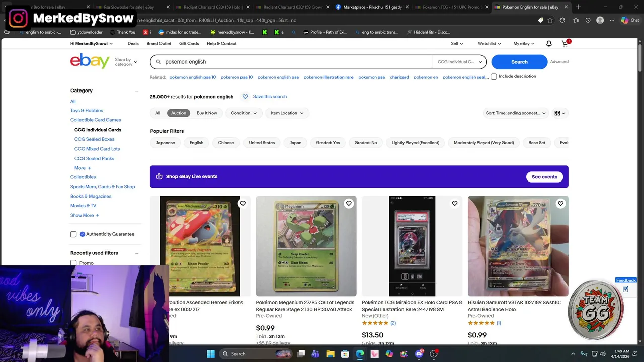Viewport: 644px width, 362px height.
Task: Open Copilot Chat in the browser toolbar
Action: (x=629, y=20)
